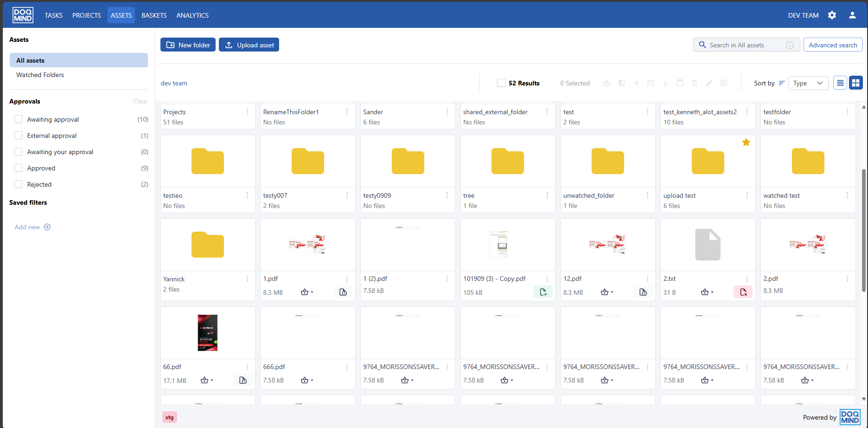The image size is (868, 428).
Task: Open the Baskets tab
Action: (154, 15)
